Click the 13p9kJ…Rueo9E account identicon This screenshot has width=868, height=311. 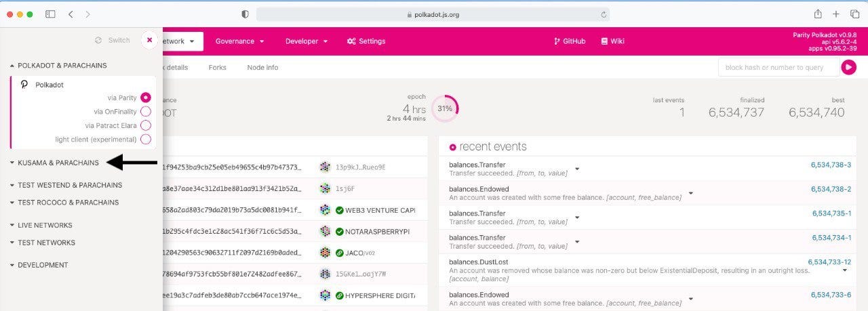pos(325,167)
